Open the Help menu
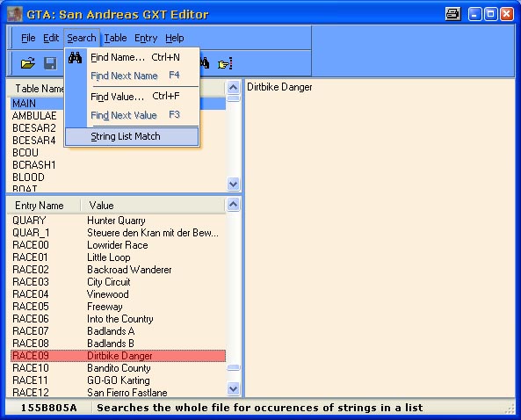 pos(175,38)
